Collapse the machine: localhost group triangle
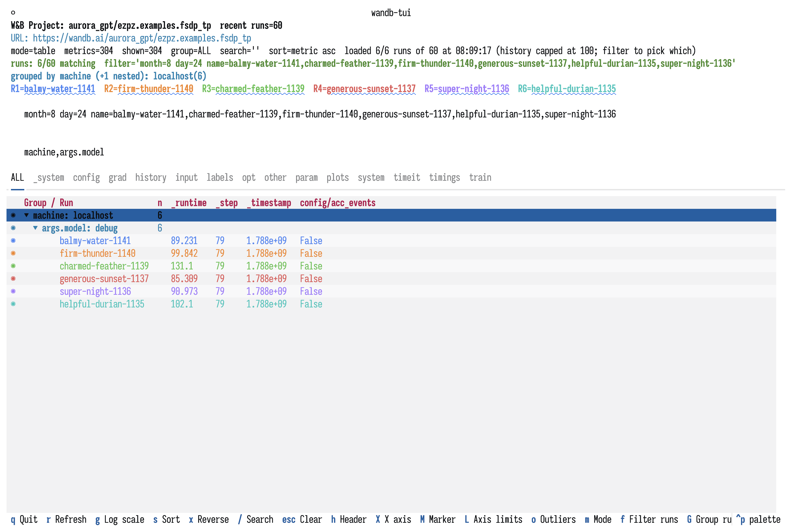792x532 pixels. pos(26,215)
